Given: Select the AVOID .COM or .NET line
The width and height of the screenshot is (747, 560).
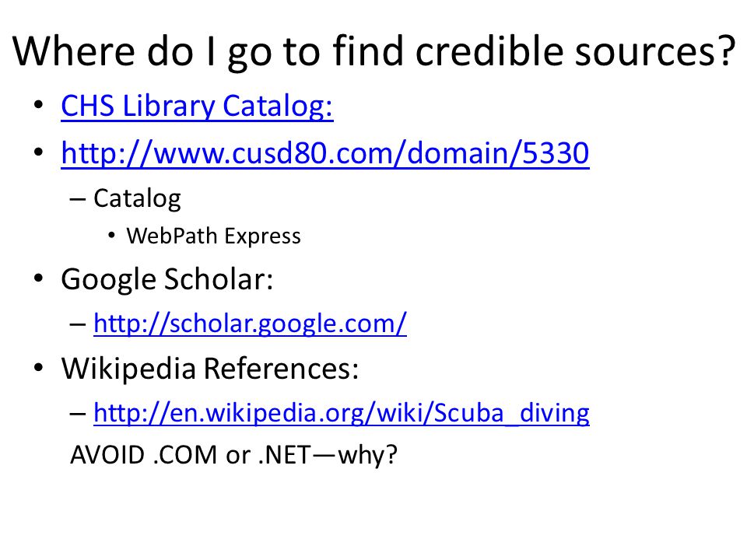Looking at the screenshot, I should pos(233,455).
